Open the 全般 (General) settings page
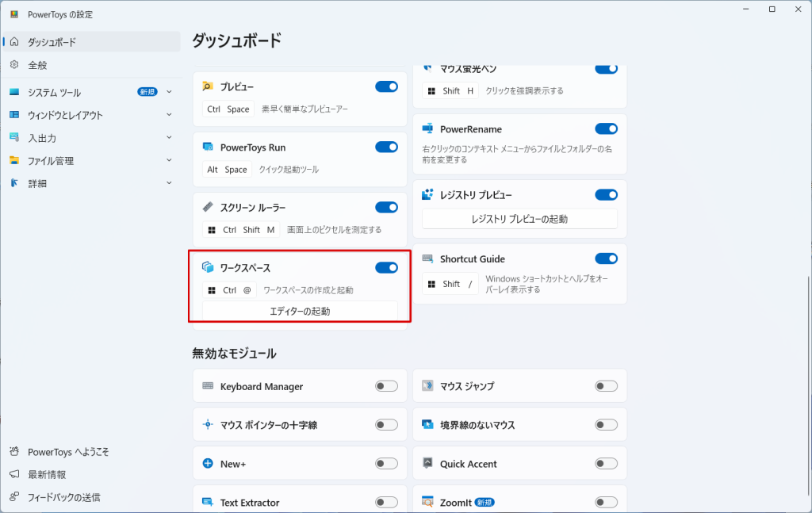 (38, 65)
